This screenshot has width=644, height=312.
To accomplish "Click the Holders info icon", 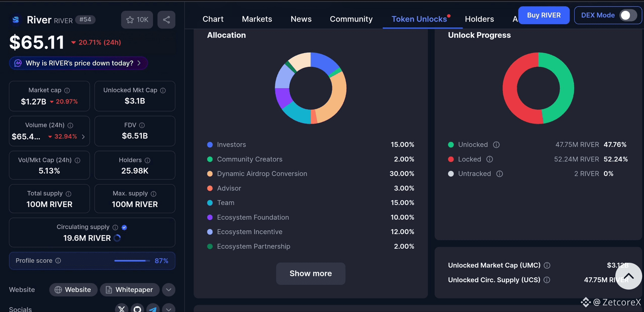I will (148, 161).
